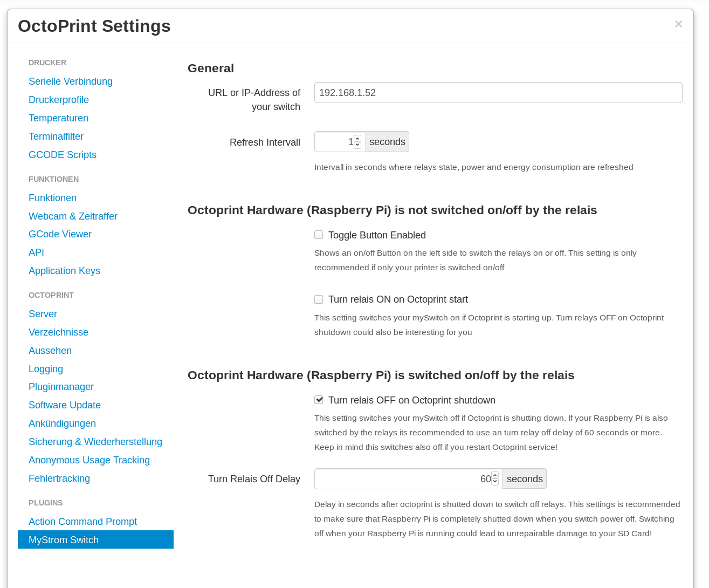Increase Refresh Intervall with up arrow
This screenshot has width=709, height=588.
point(357,139)
